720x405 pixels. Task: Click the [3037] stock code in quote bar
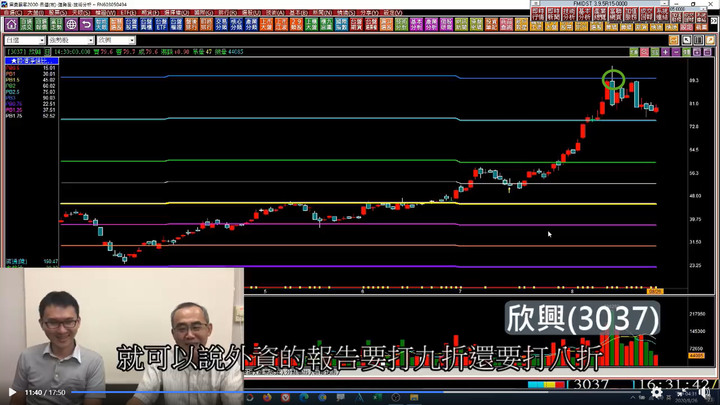pyautogui.click(x=17, y=52)
